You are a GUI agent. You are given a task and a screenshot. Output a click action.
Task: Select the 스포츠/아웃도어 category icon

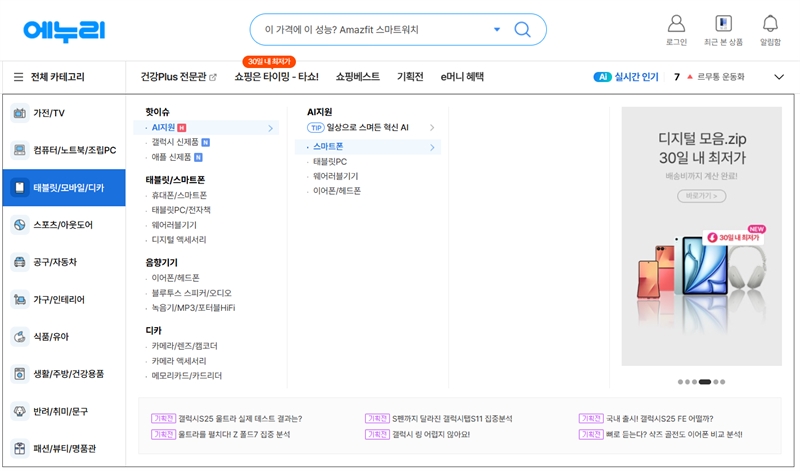point(20,225)
